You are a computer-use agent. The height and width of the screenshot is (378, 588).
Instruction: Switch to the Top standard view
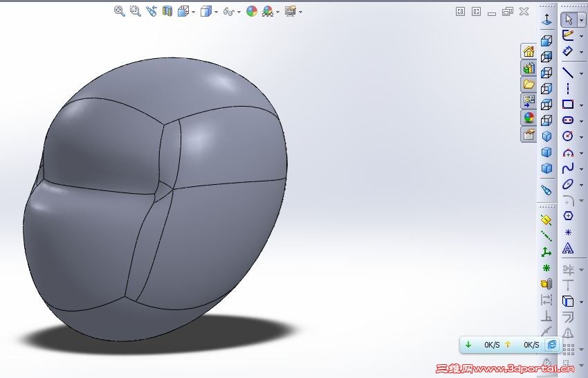coord(546,105)
